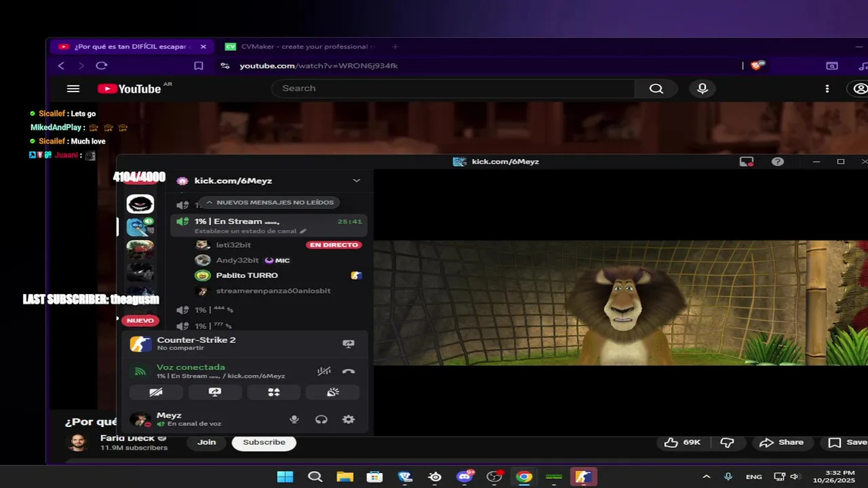This screenshot has height=488, width=868.
Task: Open the Windows Start menu
Action: pos(285,476)
